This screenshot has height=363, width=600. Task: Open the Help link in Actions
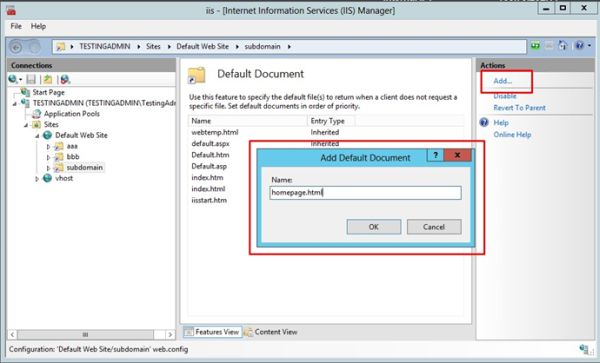(x=501, y=123)
